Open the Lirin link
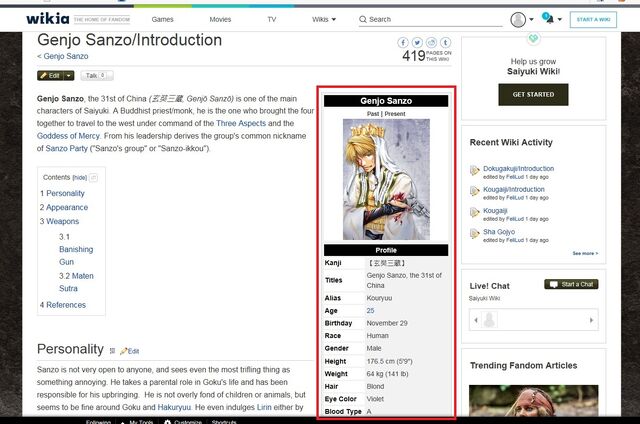 point(264,407)
